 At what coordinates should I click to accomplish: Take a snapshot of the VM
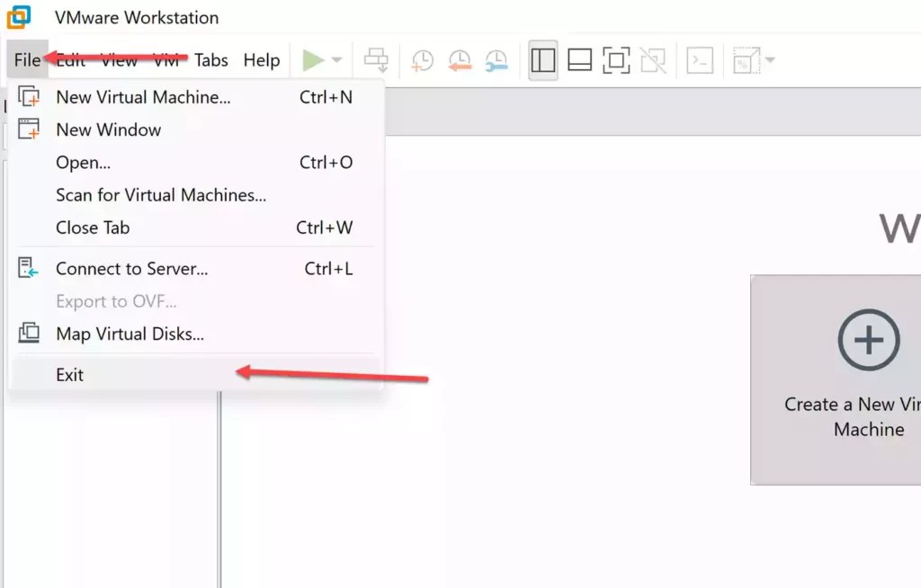(x=420, y=59)
